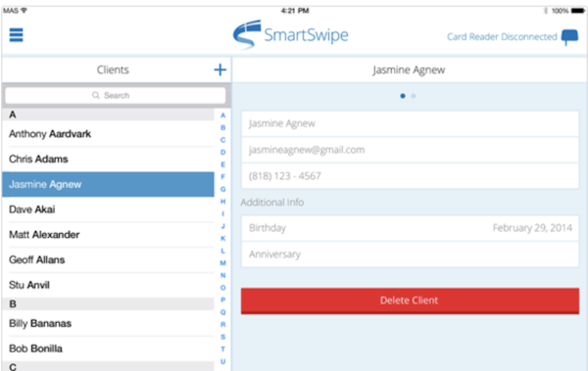This screenshot has height=371, width=588.
Task: Jump to index letter B
Action: 222,128
